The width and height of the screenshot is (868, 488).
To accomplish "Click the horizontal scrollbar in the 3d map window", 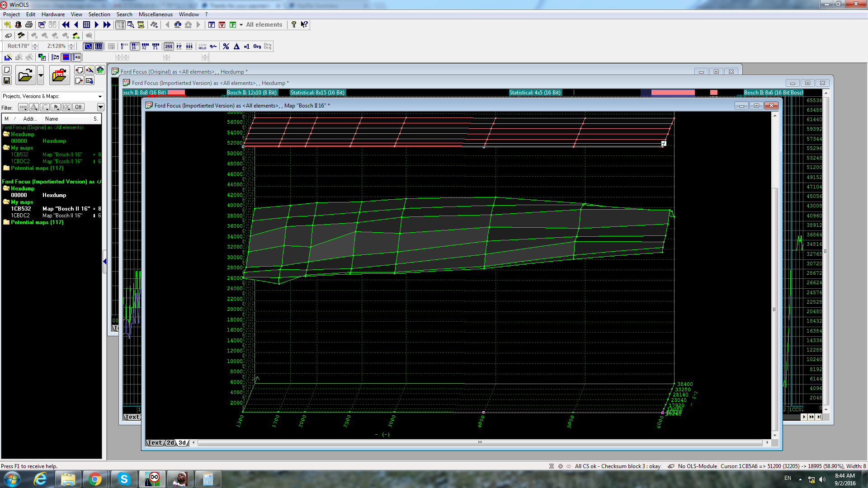I will click(480, 443).
